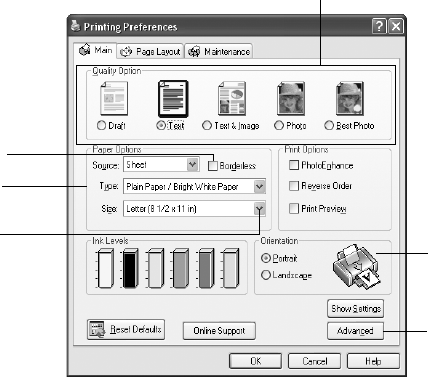Enable the Borderless checkbox
This screenshot has height=377, width=428.
pyautogui.click(x=213, y=166)
